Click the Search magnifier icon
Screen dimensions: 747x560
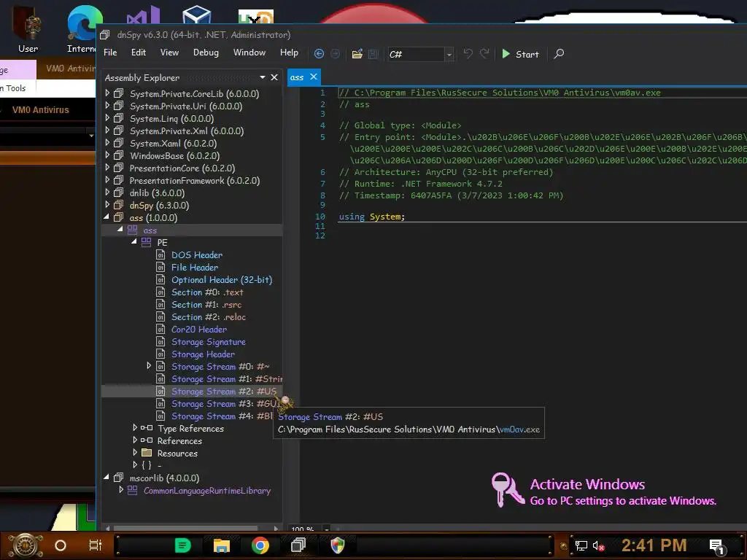(x=560, y=54)
